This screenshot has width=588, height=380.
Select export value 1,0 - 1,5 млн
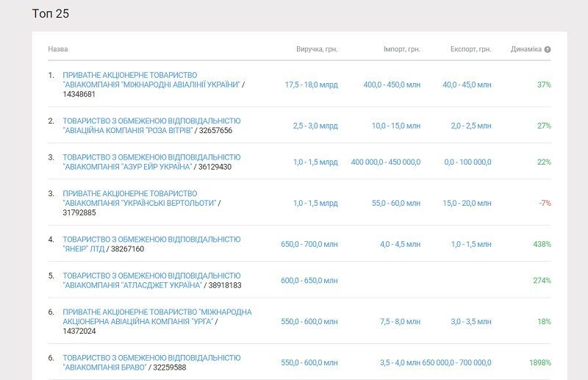click(471, 244)
